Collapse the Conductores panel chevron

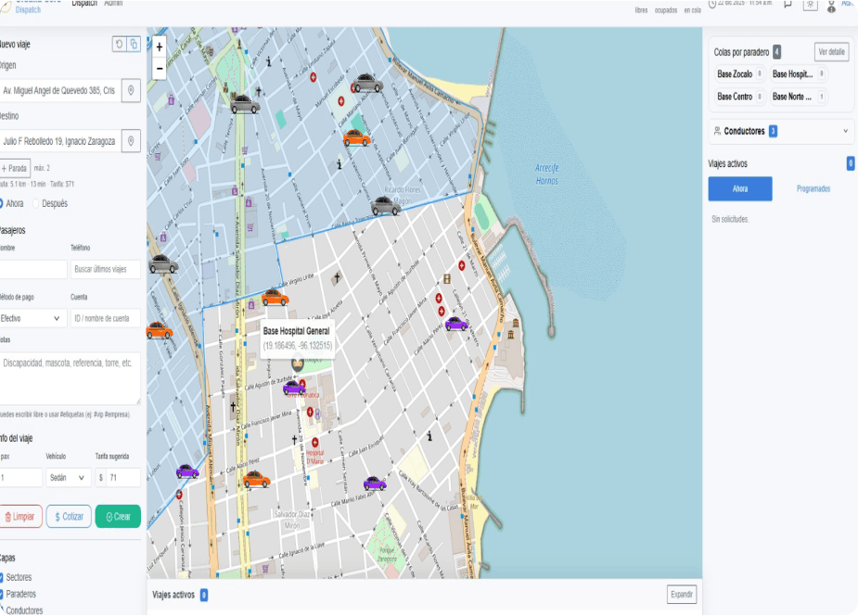coord(844,131)
